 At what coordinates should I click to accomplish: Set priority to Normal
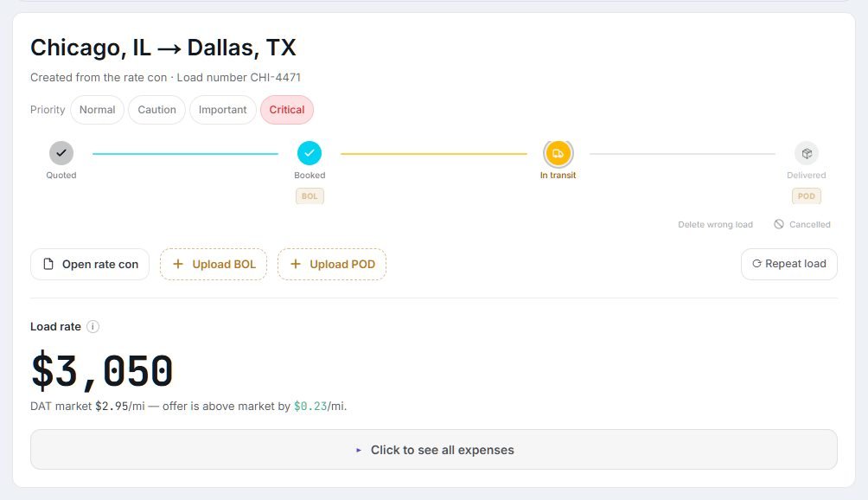(x=98, y=110)
